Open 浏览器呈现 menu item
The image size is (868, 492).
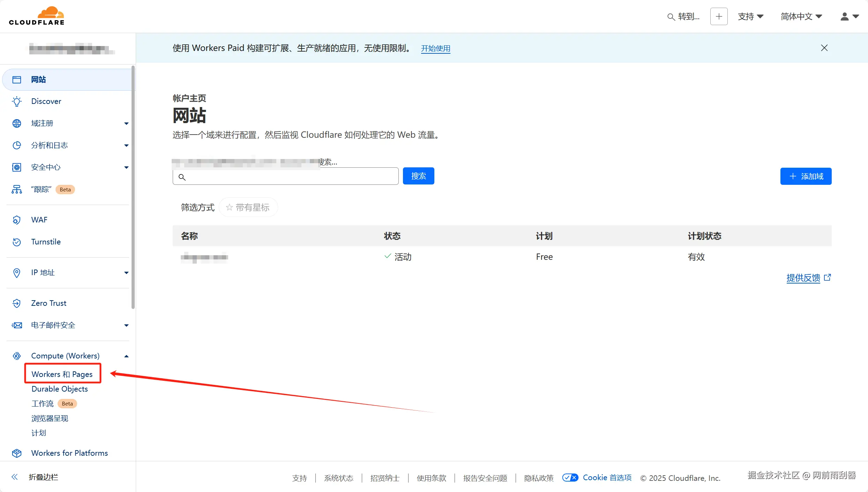(50, 418)
